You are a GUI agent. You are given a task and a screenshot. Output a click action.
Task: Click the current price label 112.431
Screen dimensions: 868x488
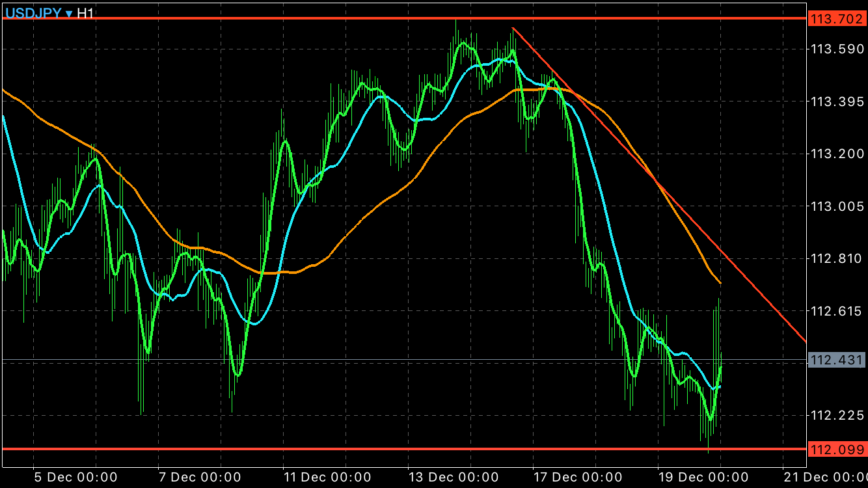point(837,360)
